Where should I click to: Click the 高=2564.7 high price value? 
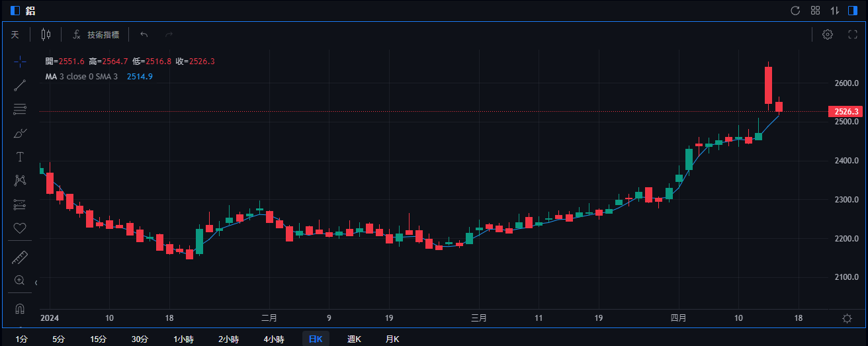tap(108, 62)
